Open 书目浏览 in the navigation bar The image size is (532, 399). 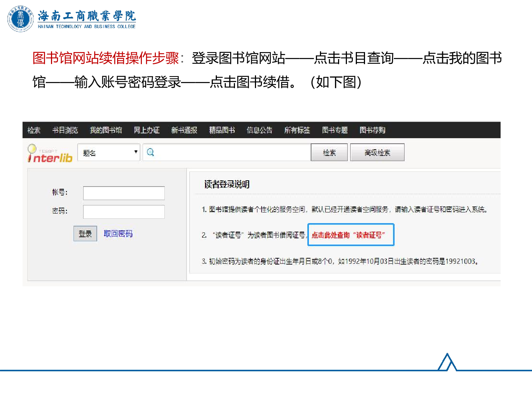(65, 130)
